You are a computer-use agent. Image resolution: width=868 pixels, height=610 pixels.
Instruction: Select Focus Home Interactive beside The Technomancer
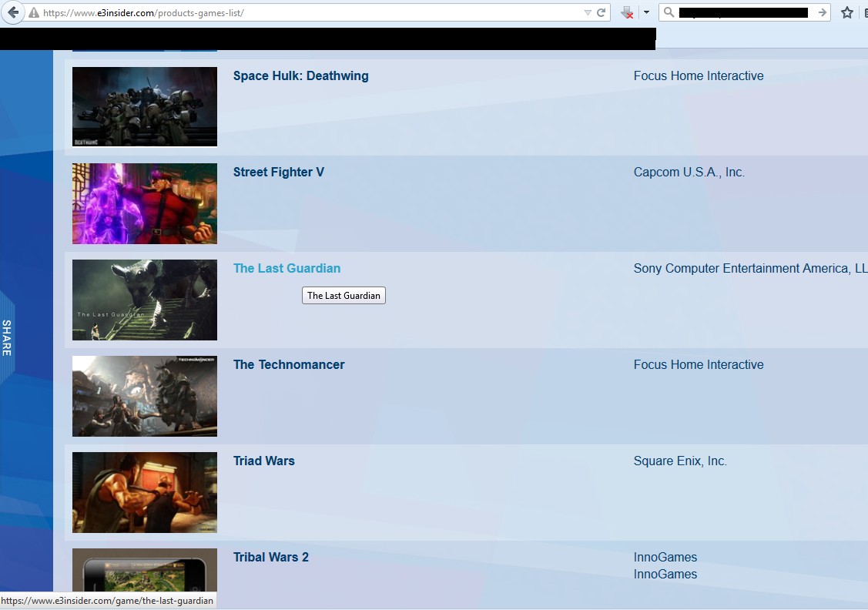[x=698, y=365]
